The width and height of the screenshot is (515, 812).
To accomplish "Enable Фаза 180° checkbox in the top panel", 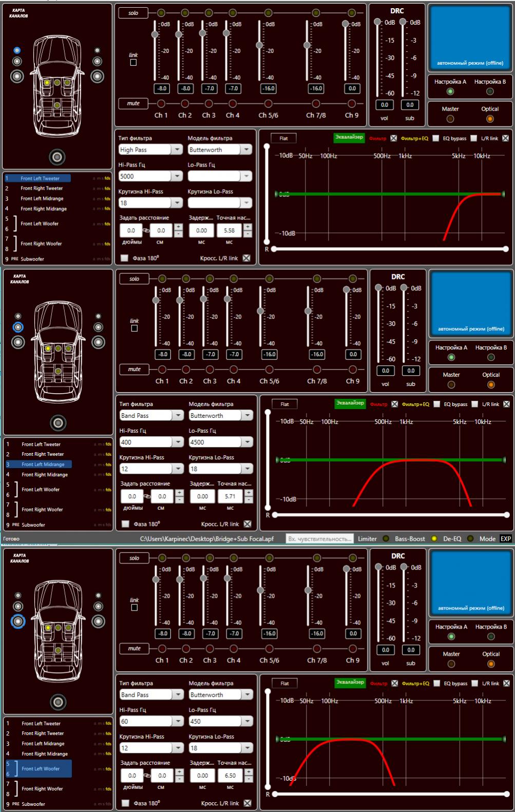I will pyautogui.click(x=124, y=258).
